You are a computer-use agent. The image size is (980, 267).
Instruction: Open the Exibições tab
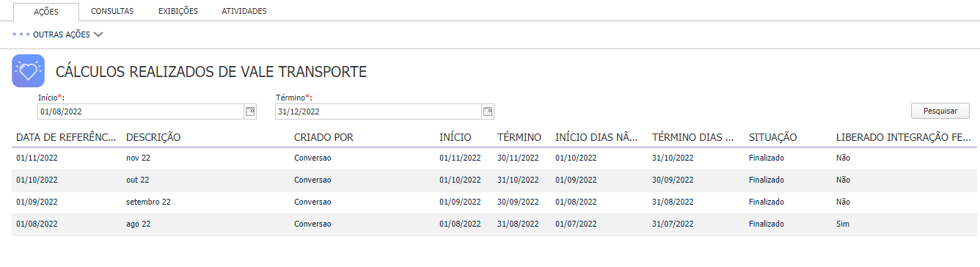coord(178,11)
